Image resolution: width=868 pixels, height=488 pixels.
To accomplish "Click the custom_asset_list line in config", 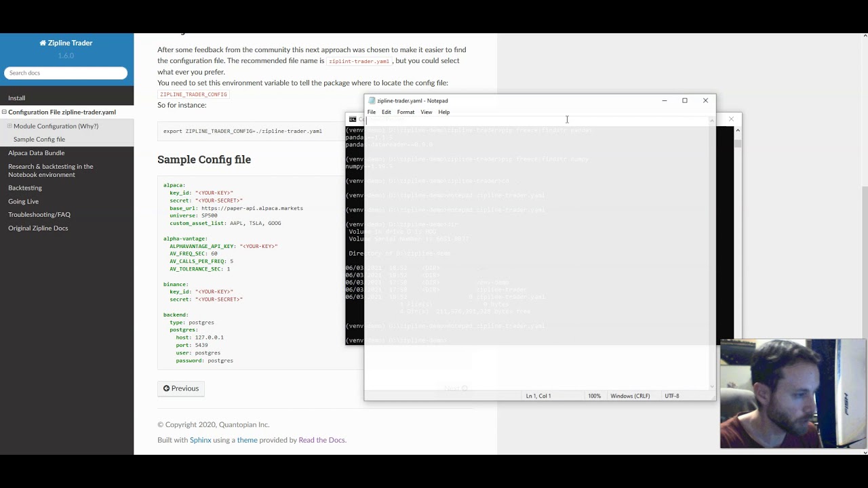I will (225, 223).
